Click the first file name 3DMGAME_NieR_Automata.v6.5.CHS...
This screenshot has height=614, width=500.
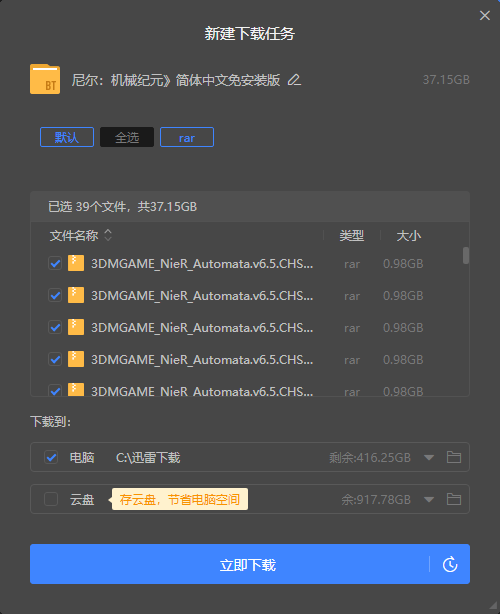[202, 264]
